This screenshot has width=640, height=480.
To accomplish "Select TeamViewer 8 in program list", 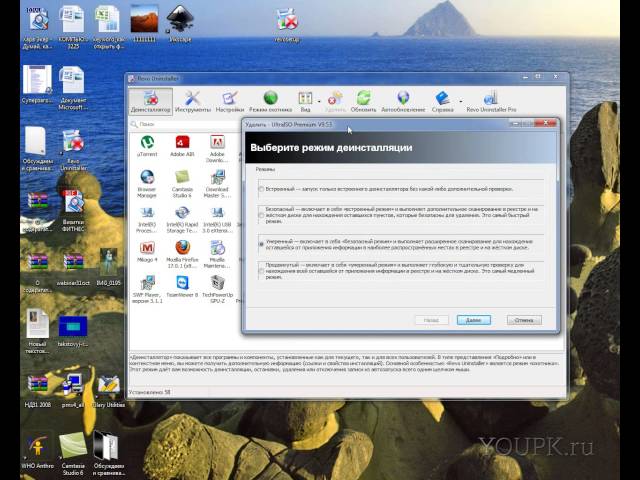I will (182, 286).
